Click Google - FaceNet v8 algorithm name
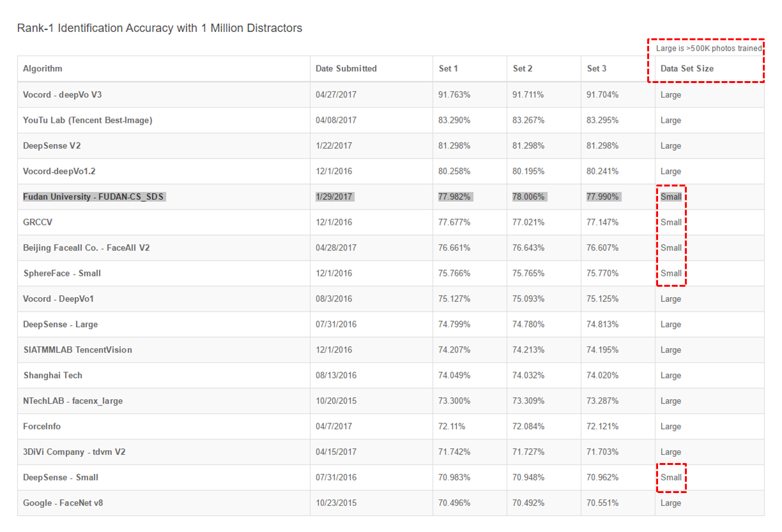This screenshot has height=532, width=782. coord(63,503)
